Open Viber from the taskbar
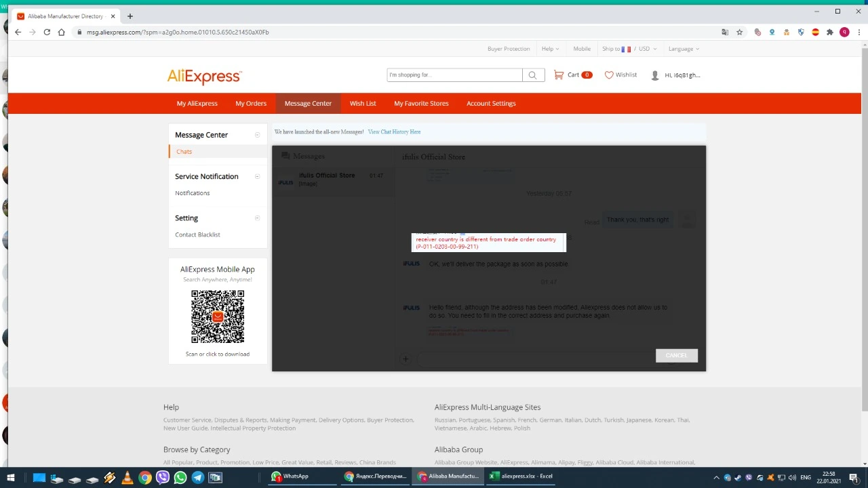This screenshot has width=868, height=488. tap(163, 478)
